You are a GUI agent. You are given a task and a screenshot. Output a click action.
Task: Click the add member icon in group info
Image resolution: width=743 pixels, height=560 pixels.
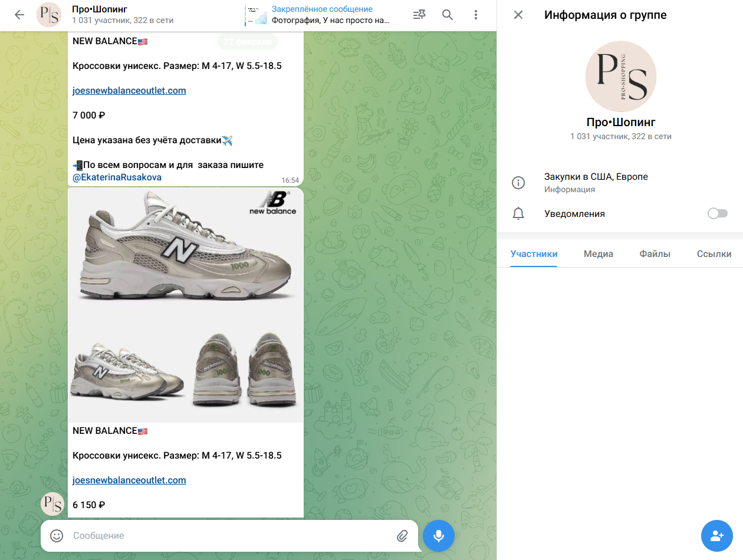[x=716, y=536]
